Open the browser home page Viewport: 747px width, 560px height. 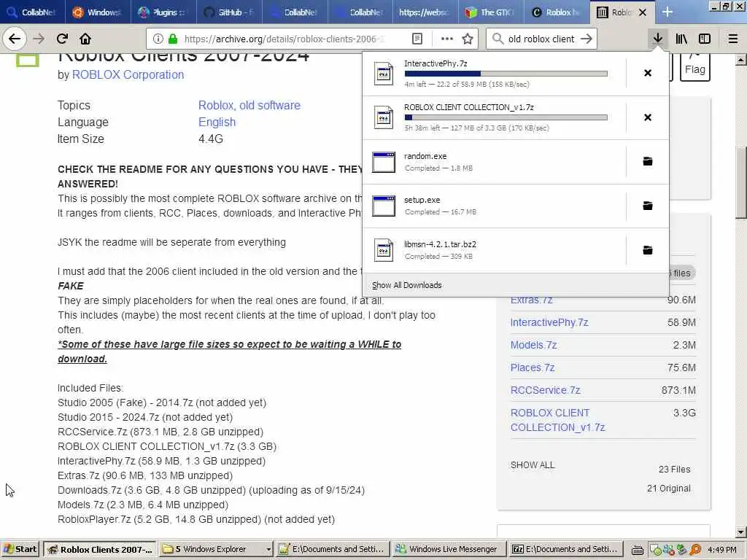(x=85, y=39)
